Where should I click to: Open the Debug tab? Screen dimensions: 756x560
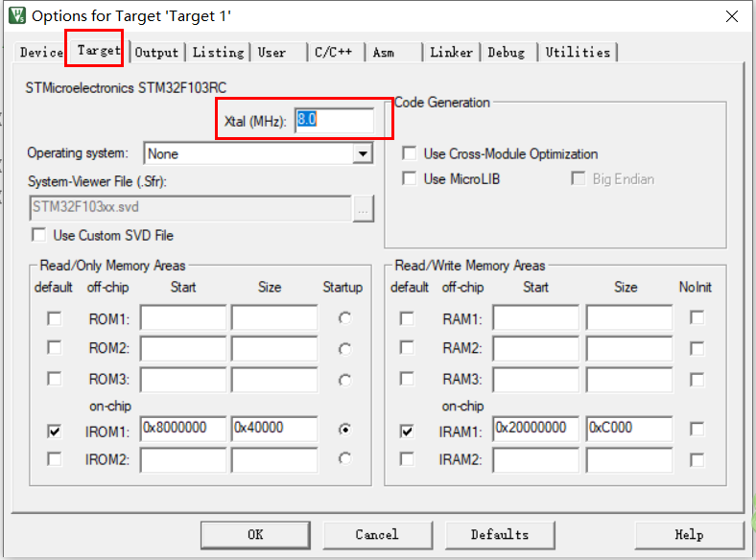pyautogui.click(x=506, y=52)
